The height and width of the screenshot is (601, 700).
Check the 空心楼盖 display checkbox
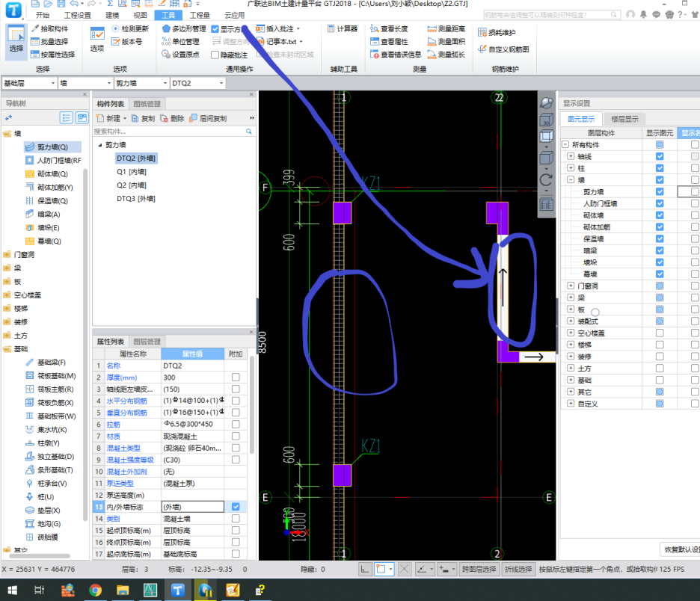coord(660,333)
